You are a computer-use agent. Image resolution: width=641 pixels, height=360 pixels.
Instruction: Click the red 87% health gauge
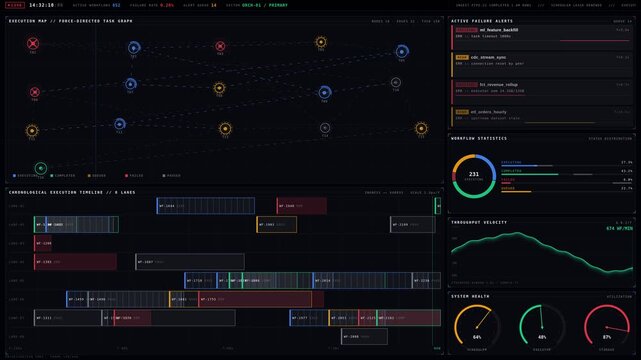click(607, 327)
